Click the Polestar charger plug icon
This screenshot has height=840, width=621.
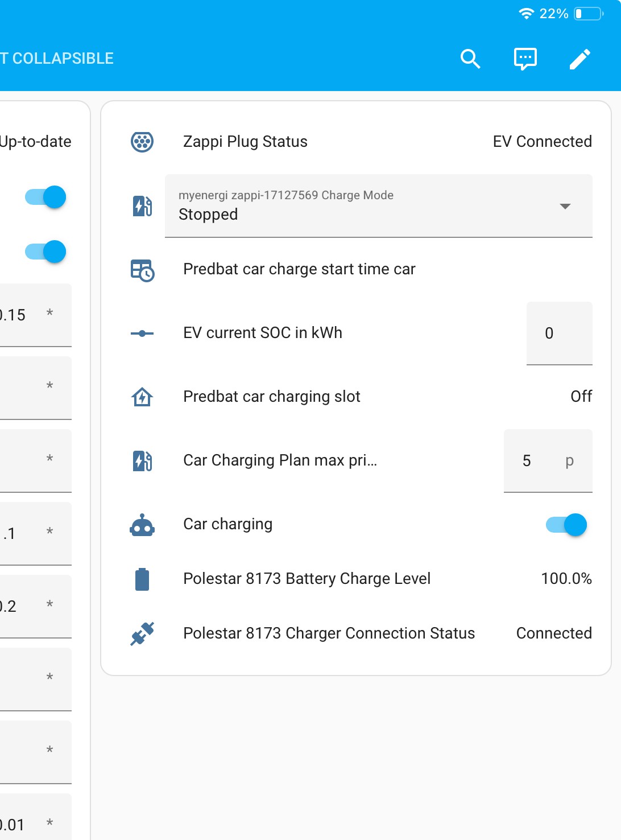[142, 633]
